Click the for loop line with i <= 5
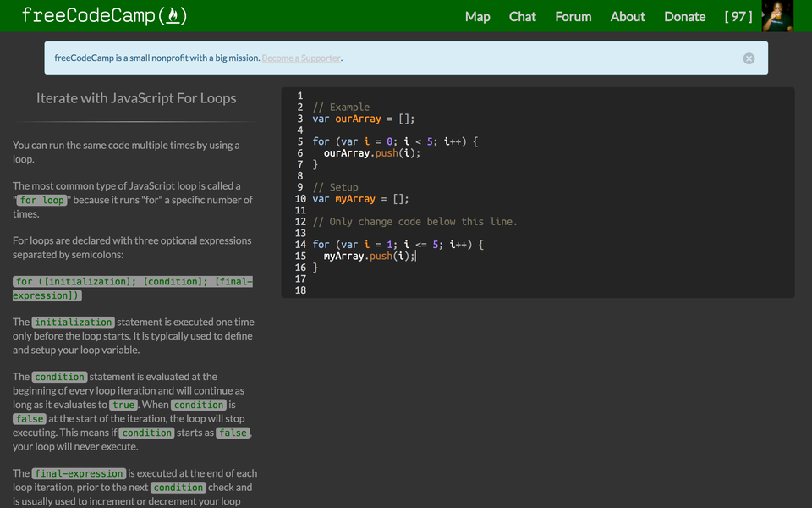Image resolution: width=812 pixels, height=508 pixels. (x=398, y=244)
